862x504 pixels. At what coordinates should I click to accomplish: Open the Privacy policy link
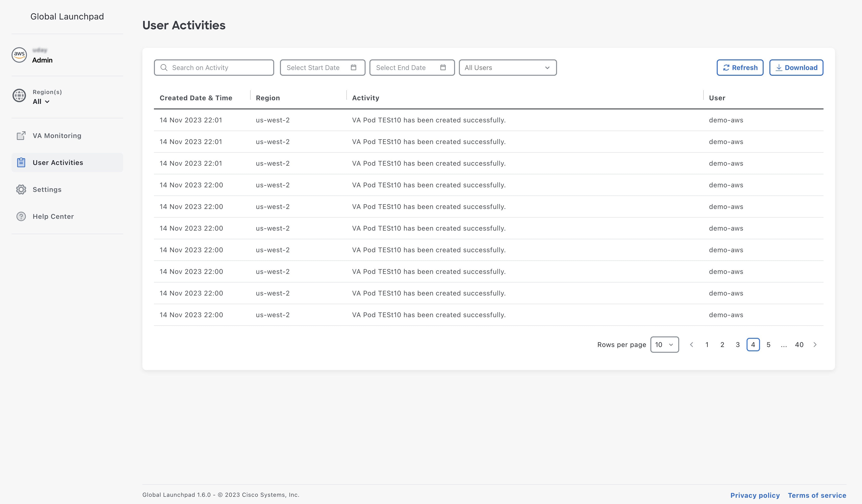755,495
